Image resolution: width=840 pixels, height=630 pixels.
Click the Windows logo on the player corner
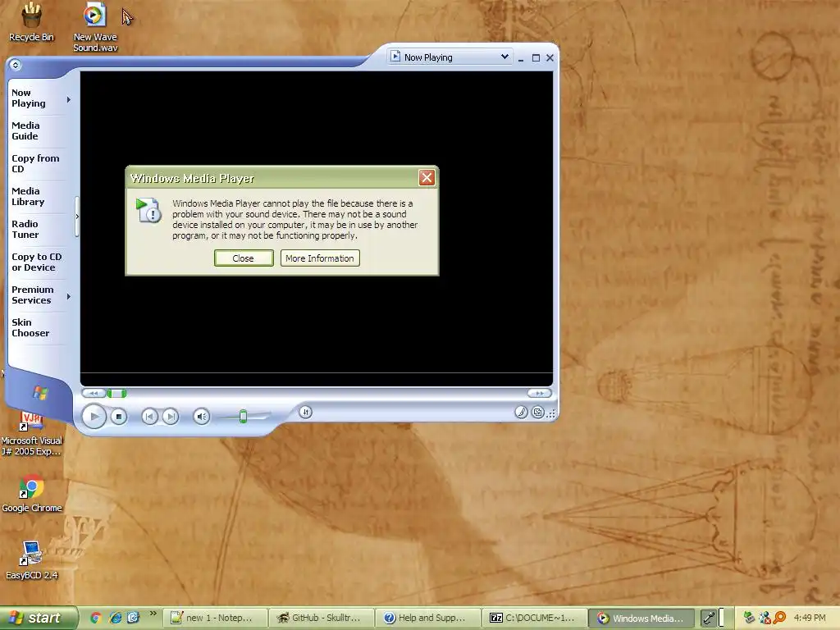click(40, 393)
